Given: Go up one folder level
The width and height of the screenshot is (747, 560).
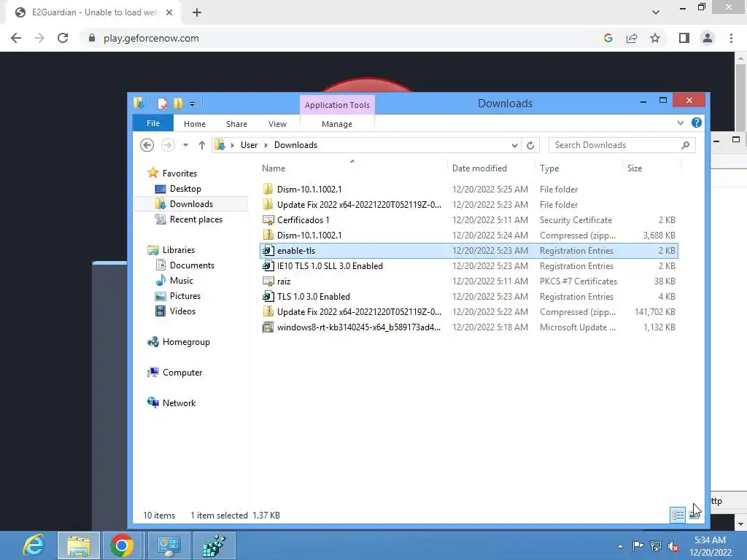Looking at the screenshot, I should [202, 145].
